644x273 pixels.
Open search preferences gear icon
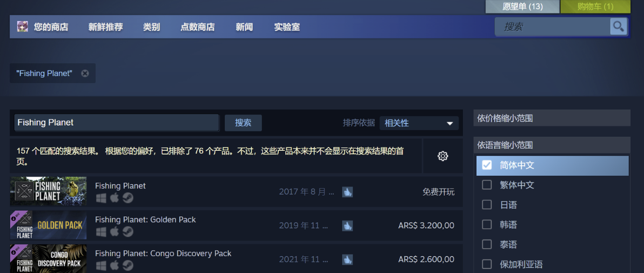pyautogui.click(x=443, y=156)
